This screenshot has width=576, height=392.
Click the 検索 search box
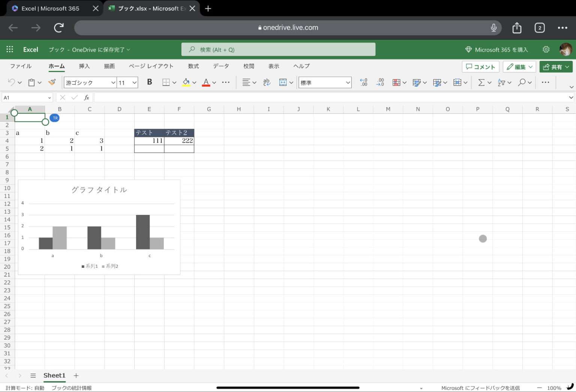pyautogui.click(x=278, y=50)
